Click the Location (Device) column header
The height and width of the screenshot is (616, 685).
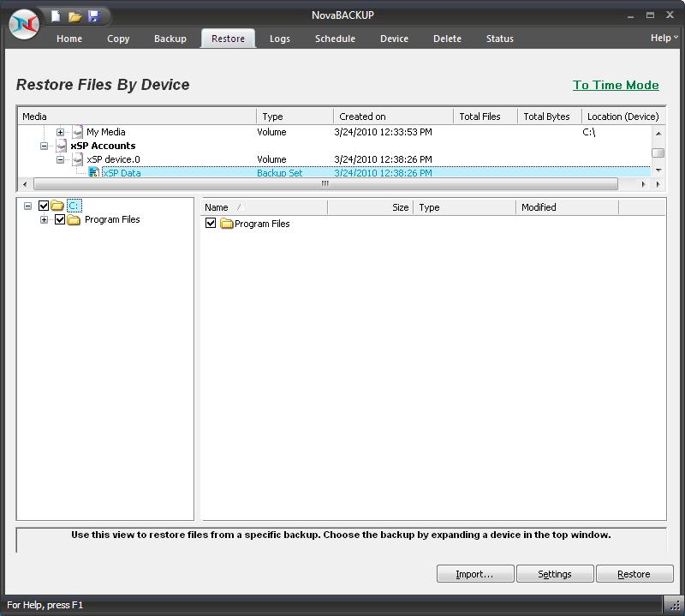coord(623,117)
